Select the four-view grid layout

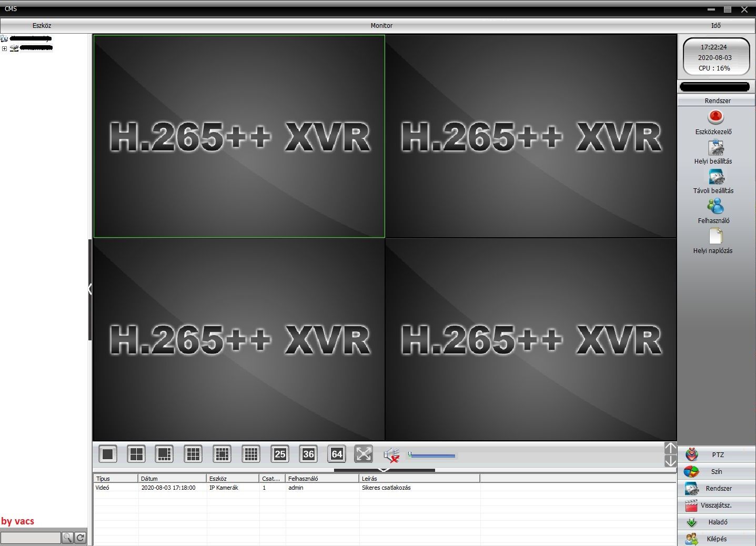point(136,454)
